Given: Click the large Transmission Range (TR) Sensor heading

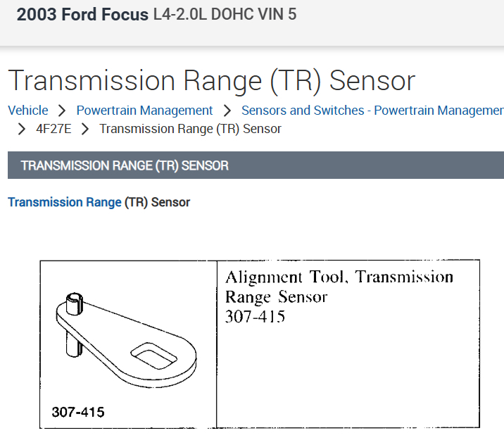Looking at the screenshot, I should [211, 81].
